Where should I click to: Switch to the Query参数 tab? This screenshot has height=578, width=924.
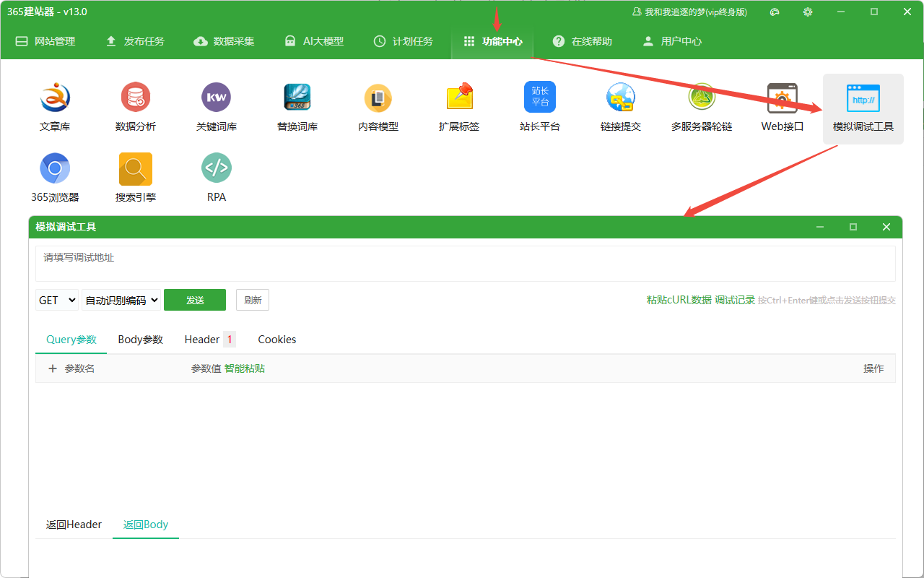coord(71,340)
